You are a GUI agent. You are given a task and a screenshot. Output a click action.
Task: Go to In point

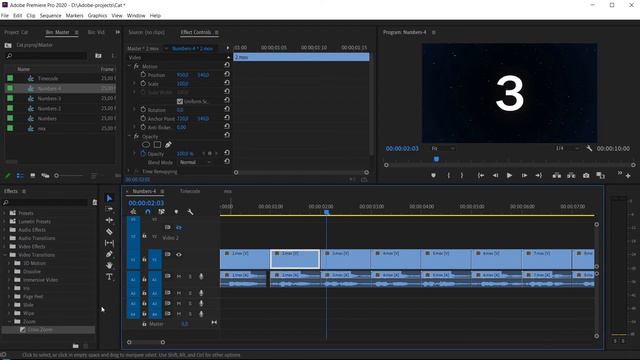tap(481, 176)
